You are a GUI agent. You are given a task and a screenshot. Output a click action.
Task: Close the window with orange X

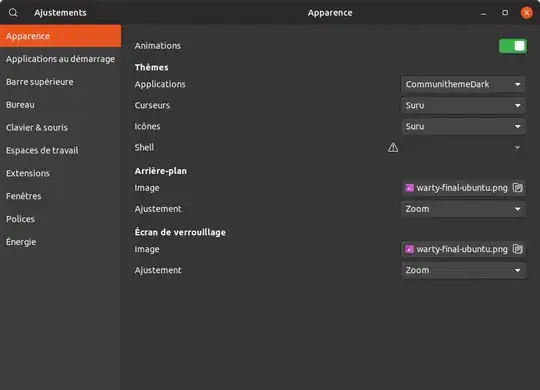(x=526, y=13)
